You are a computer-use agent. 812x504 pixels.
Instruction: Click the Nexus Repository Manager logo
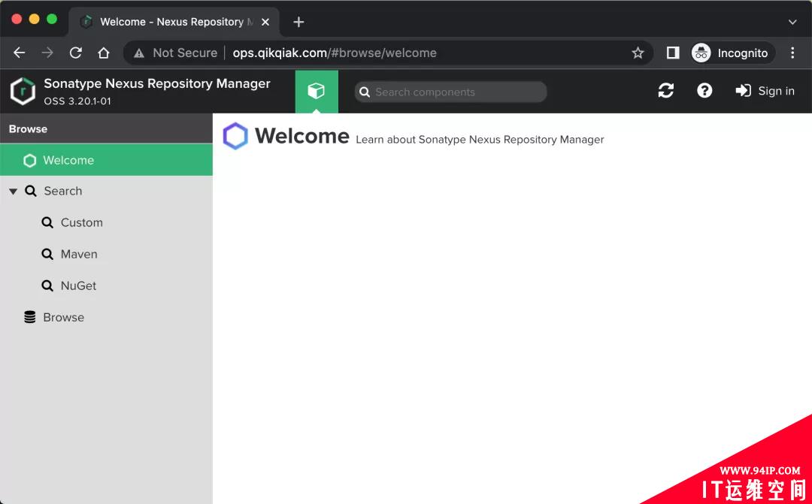tap(23, 91)
